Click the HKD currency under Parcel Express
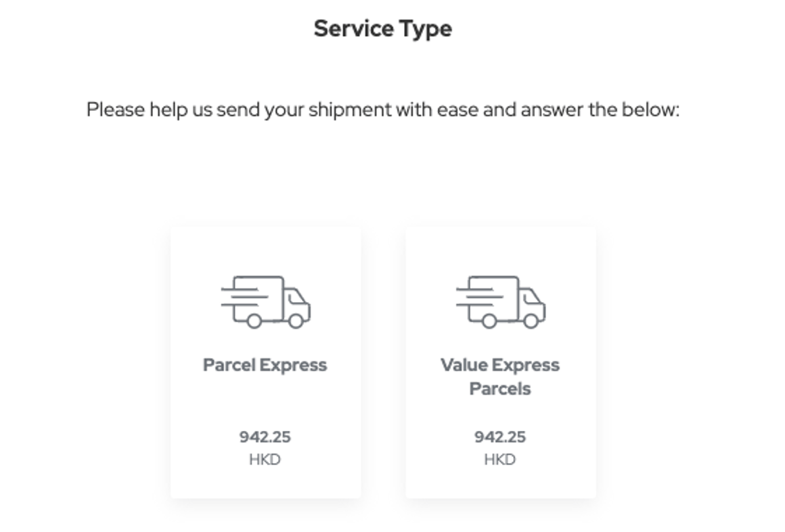The height and width of the screenshot is (532, 785). coord(265,460)
